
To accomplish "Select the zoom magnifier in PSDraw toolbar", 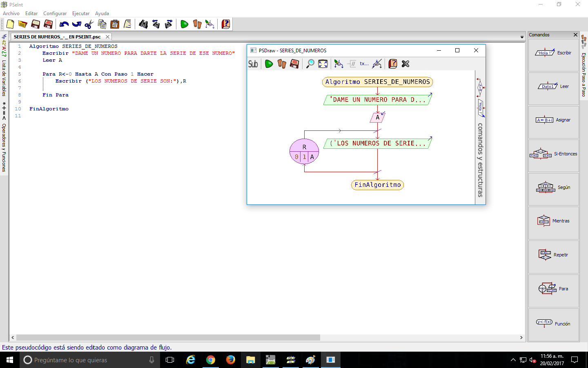I will click(x=310, y=64).
